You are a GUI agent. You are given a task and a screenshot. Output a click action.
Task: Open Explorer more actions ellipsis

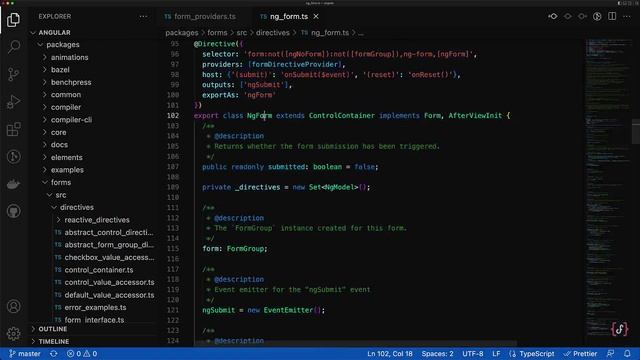[x=143, y=16]
